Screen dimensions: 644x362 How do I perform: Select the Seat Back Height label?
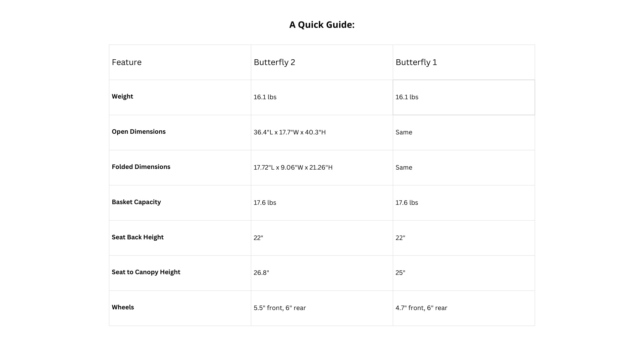tap(138, 237)
